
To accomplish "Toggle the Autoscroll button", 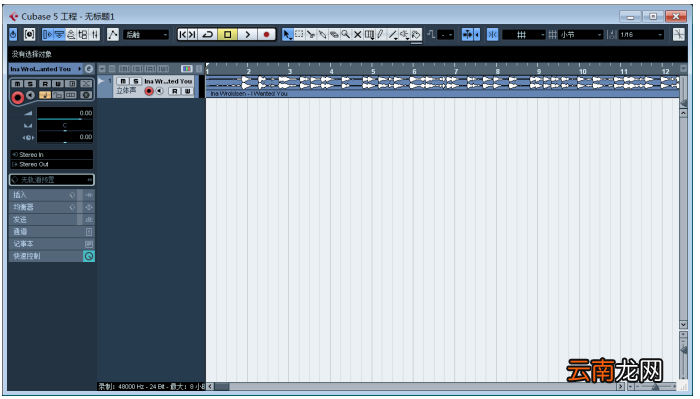I will click(467, 34).
